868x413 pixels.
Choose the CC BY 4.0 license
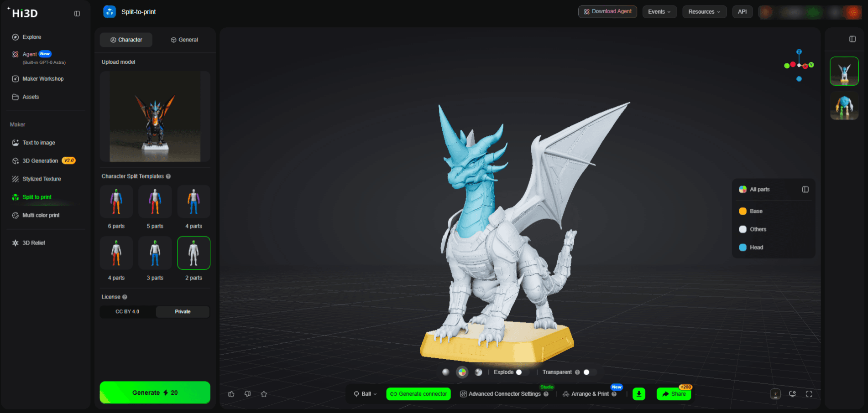(x=127, y=312)
